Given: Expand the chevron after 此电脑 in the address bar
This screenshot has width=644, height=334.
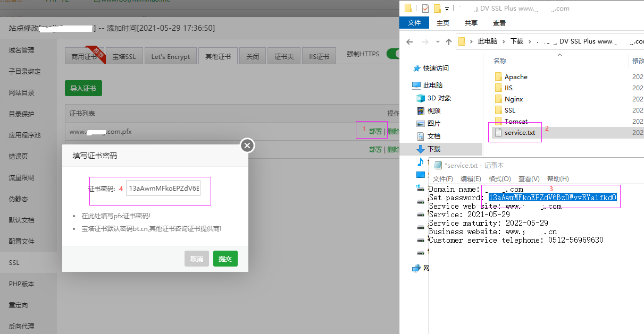Looking at the screenshot, I should point(504,41).
